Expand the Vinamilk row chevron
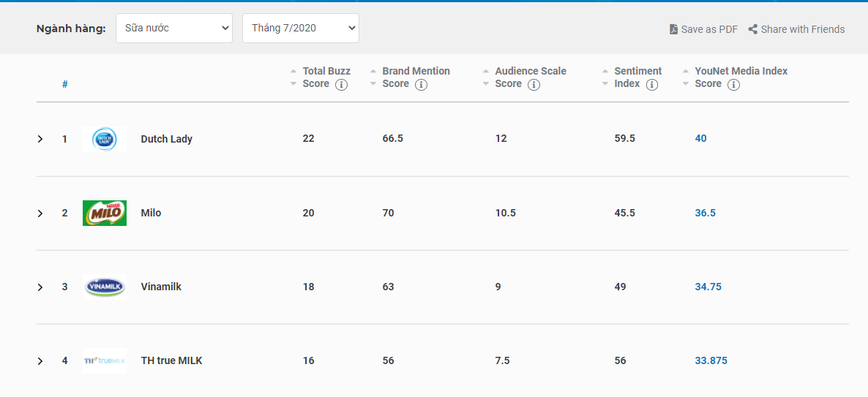This screenshot has height=397, width=868. tap(40, 287)
